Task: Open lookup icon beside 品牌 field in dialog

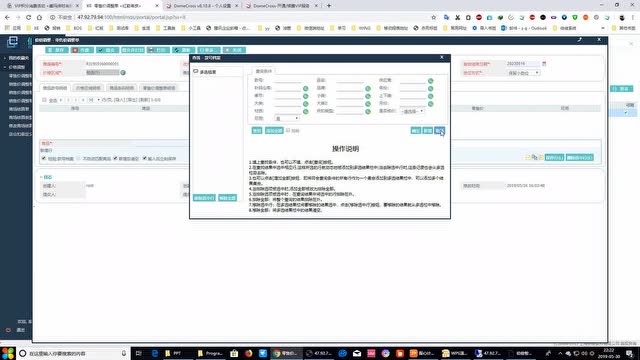Action: pos(368,89)
